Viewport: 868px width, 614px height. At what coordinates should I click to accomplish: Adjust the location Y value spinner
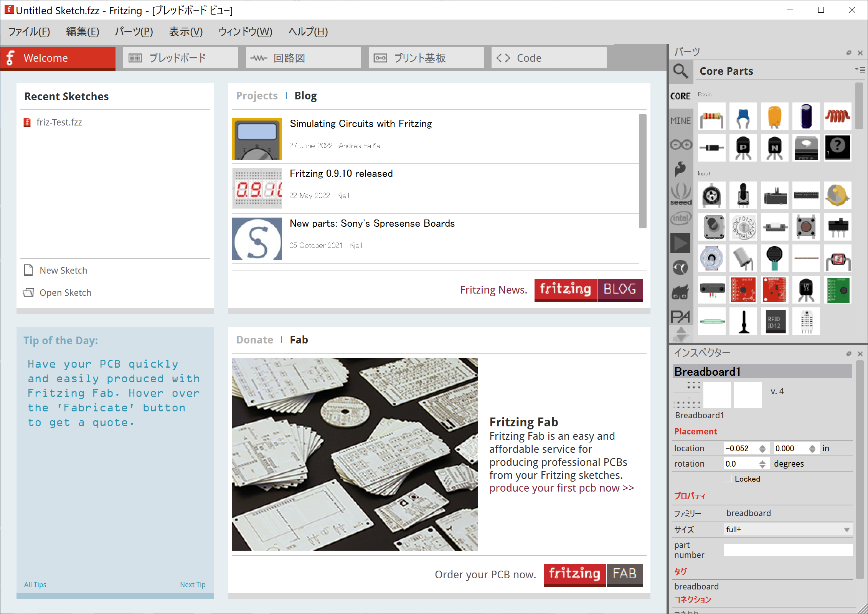(812, 449)
